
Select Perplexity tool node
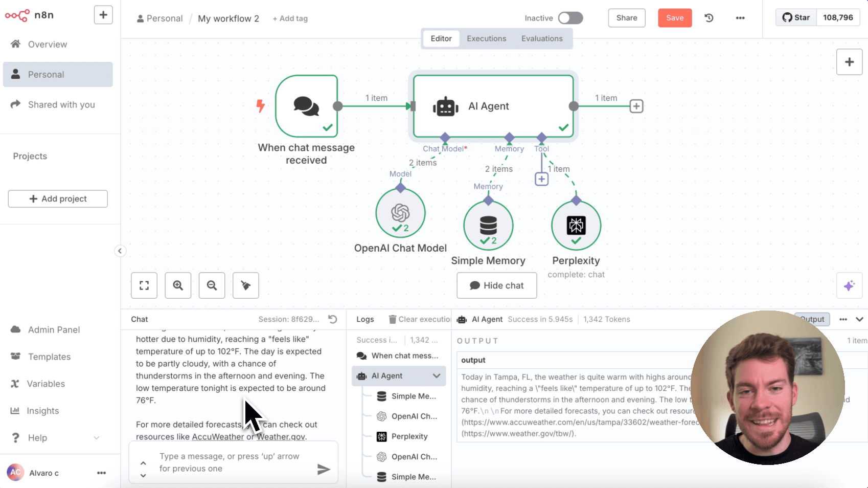576,226
